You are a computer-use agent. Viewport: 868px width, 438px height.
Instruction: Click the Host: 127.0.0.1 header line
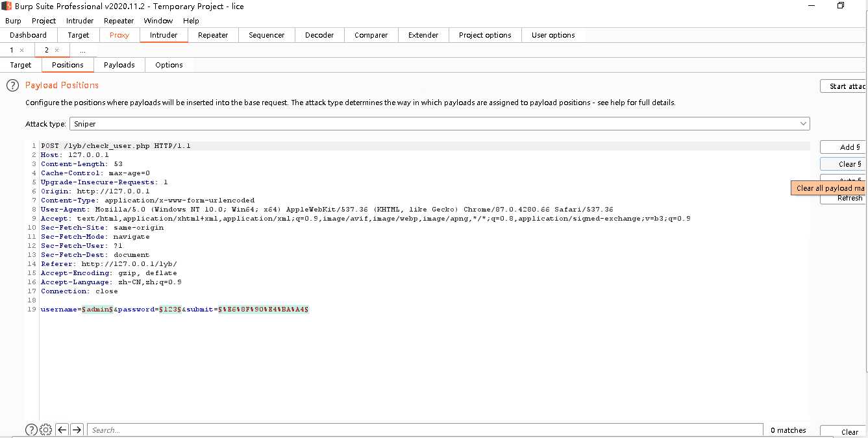tap(75, 155)
